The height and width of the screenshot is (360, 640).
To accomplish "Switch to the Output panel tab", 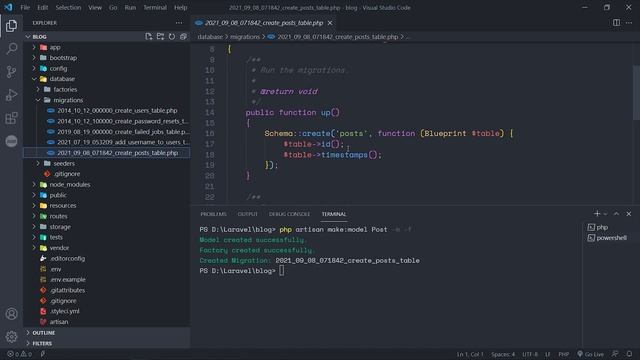I will pyautogui.click(x=247, y=214).
